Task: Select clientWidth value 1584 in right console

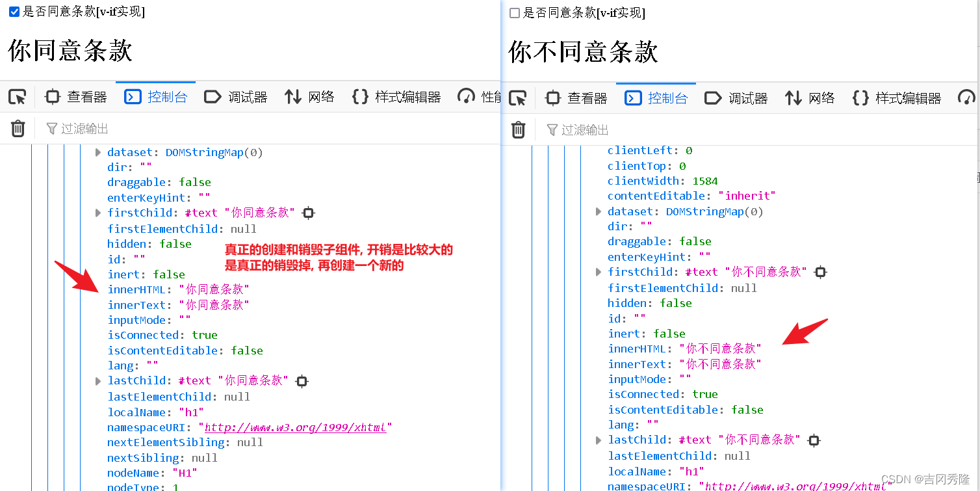Action: (x=705, y=181)
